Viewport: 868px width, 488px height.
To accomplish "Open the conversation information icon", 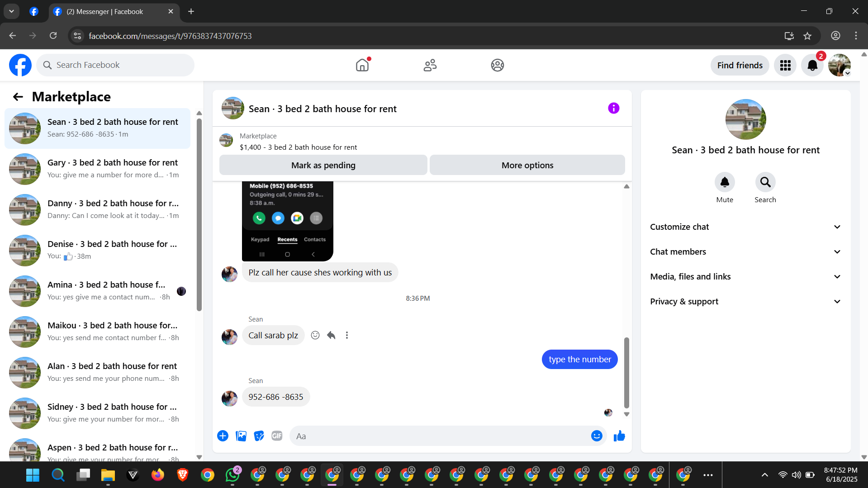I will pos(613,108).
